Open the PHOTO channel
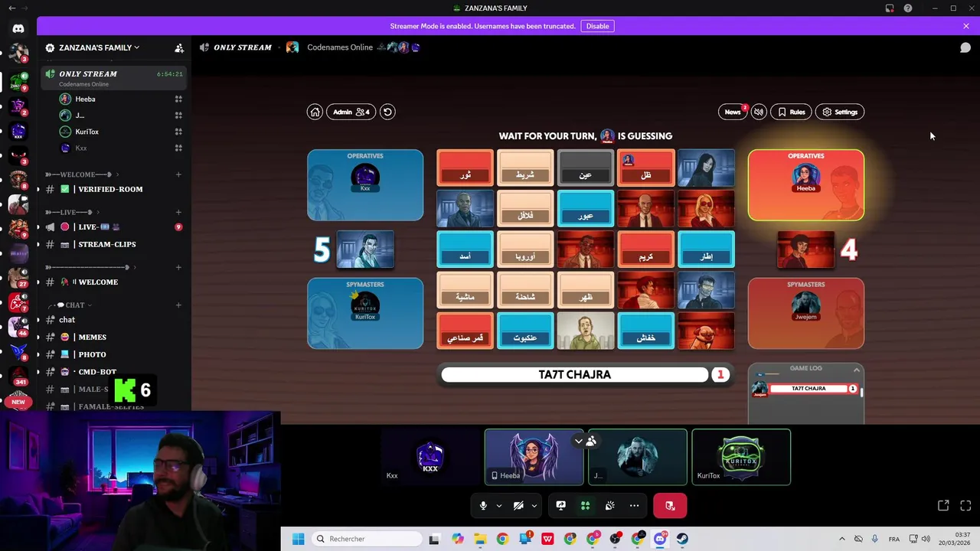Viewport: 980px width, 551px height. [115, 354]
